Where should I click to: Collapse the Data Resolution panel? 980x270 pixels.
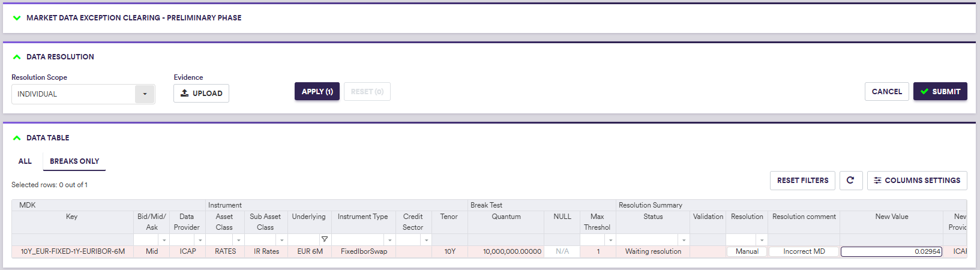[x=17, y=57]
